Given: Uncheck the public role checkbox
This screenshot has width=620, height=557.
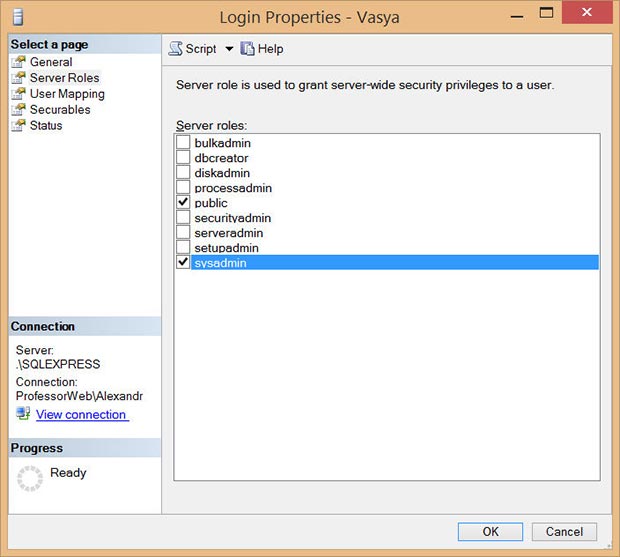Looking at the screenshot, I should (183, 202).
